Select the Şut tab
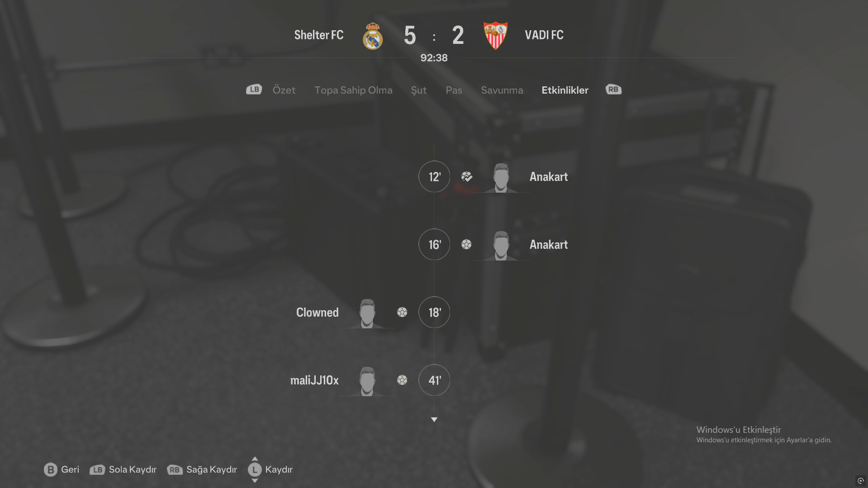Viewport: 868px width, 488px height. pos(419,90)
